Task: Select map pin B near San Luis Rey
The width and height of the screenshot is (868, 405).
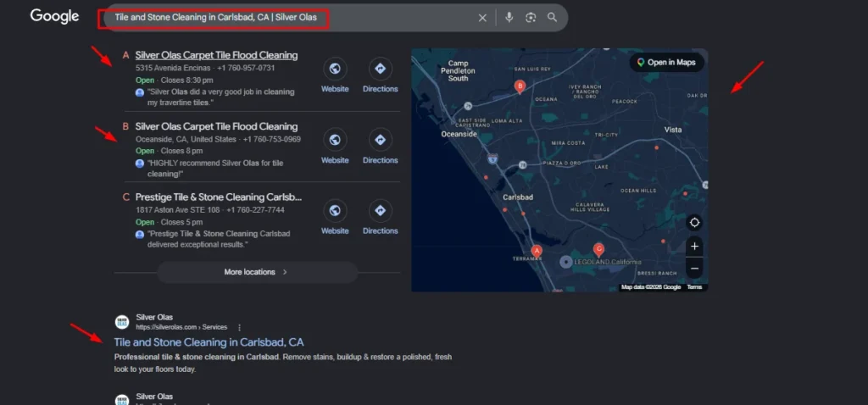Action: click(520, 86)
